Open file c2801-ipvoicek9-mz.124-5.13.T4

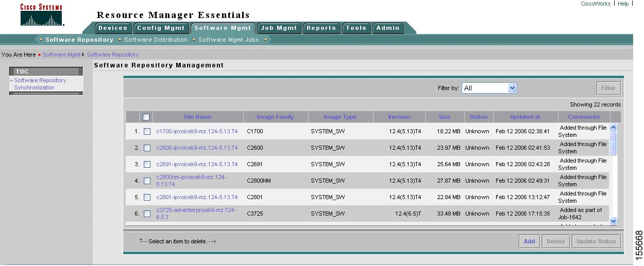(x=197, y=197)
